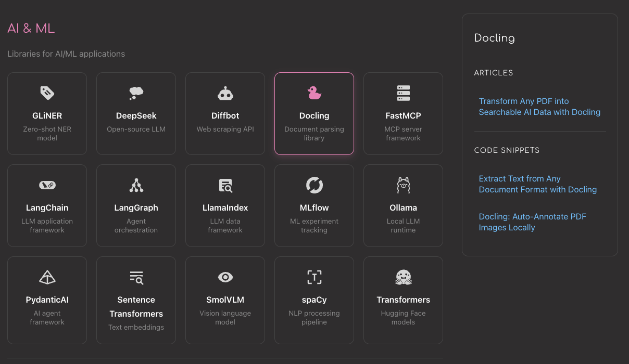This screenshot has height=364, width=629.
Task: Click the AI & ML section heading
Action: [x=31, y=29]
